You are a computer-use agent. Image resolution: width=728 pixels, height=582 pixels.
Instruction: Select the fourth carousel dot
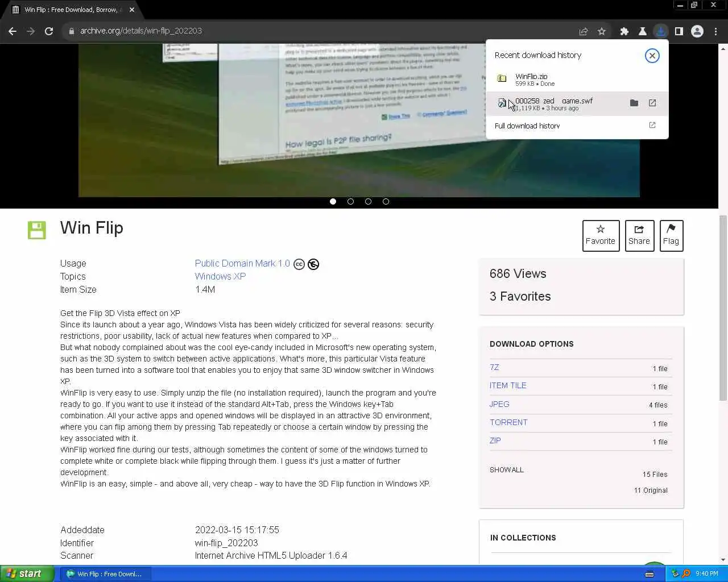[x=386, y=201]
